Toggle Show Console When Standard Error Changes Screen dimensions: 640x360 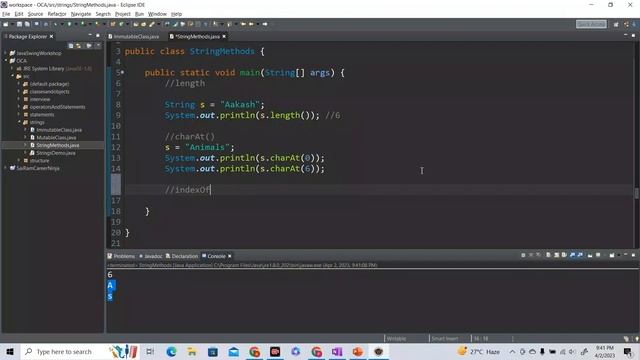coord(580,255)
